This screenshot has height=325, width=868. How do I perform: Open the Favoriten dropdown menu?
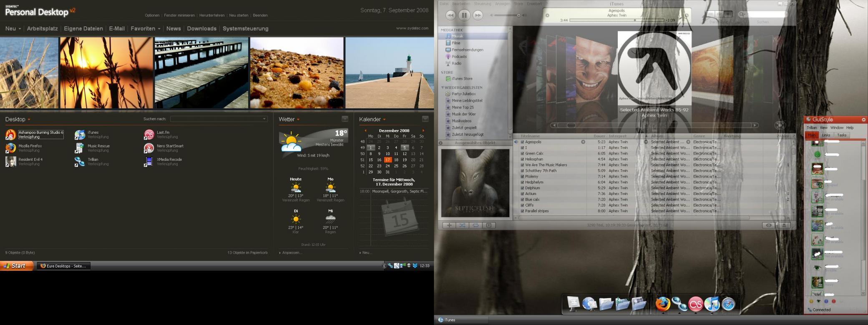pyautogui.click(x=146, y=28)
